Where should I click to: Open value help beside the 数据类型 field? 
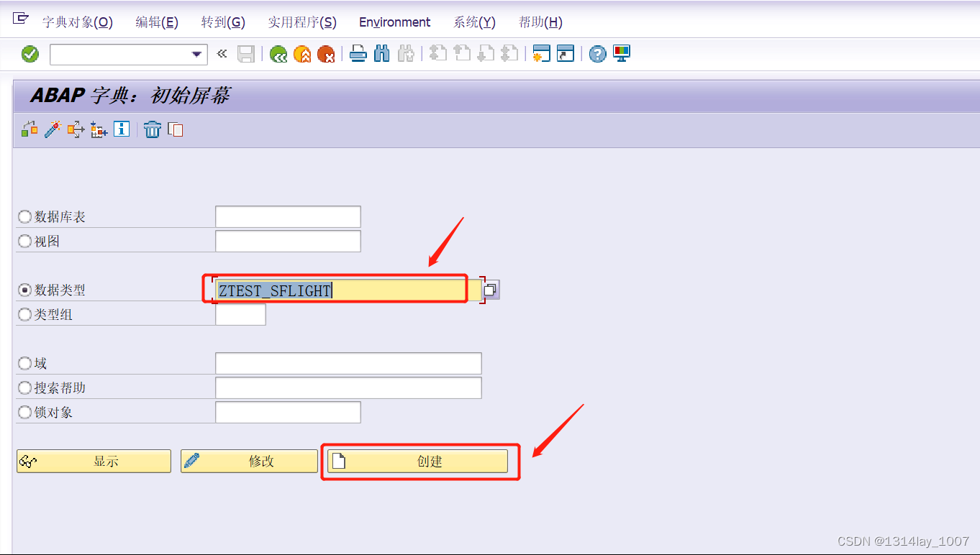pos(491,290)
